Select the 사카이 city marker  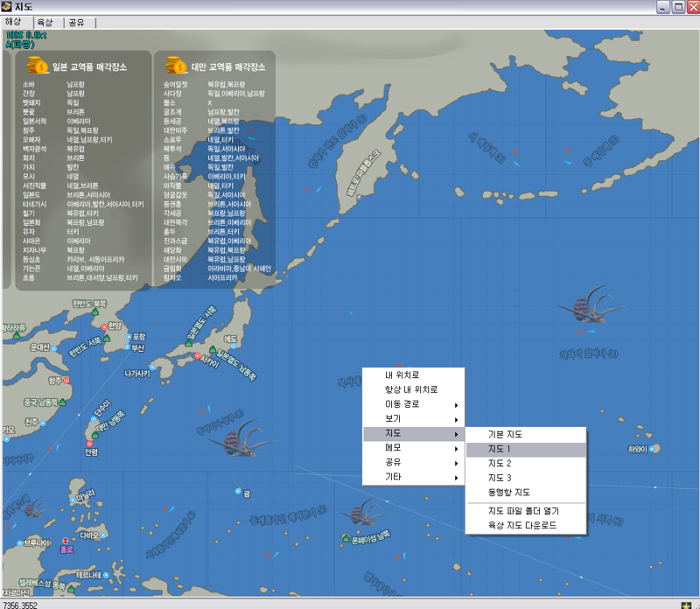point(198,356)
